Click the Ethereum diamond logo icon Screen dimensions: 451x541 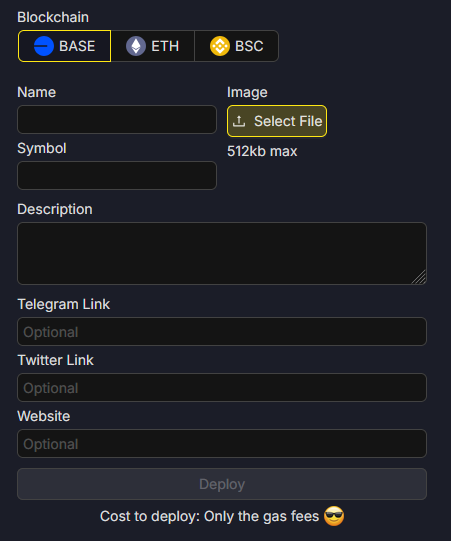tap(136, 46)
